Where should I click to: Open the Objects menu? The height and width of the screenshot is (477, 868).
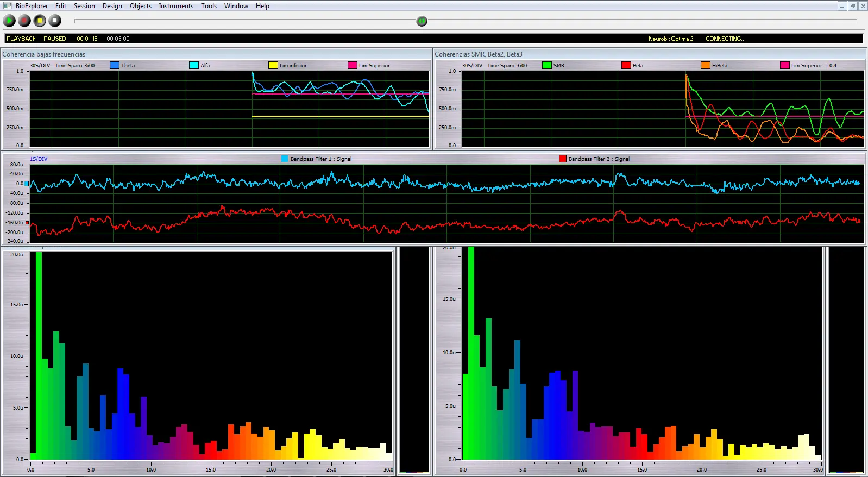point(141,6)
